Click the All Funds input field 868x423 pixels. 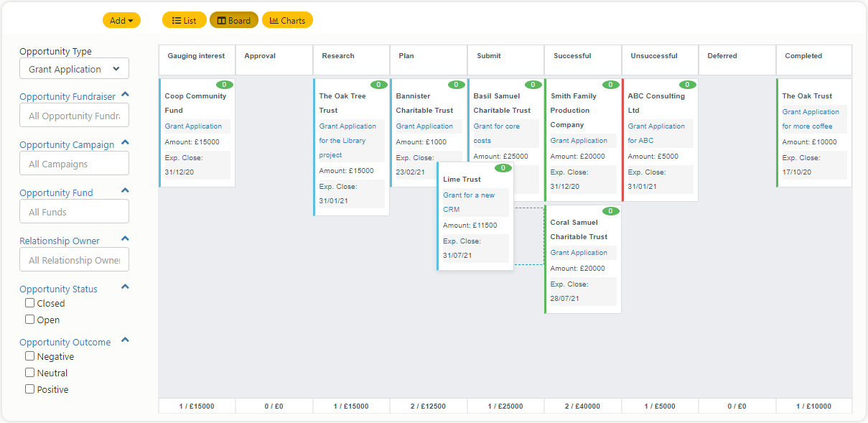coord(75,212)
